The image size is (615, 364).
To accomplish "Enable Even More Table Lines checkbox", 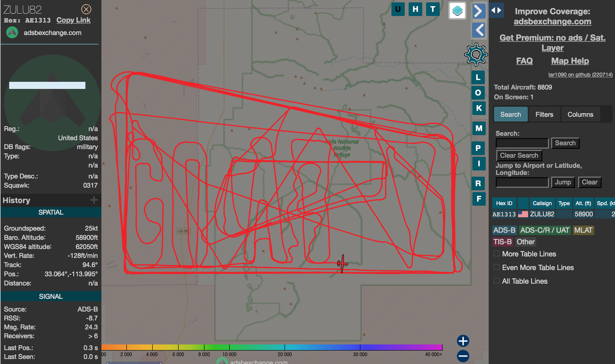I will [496, 267].
